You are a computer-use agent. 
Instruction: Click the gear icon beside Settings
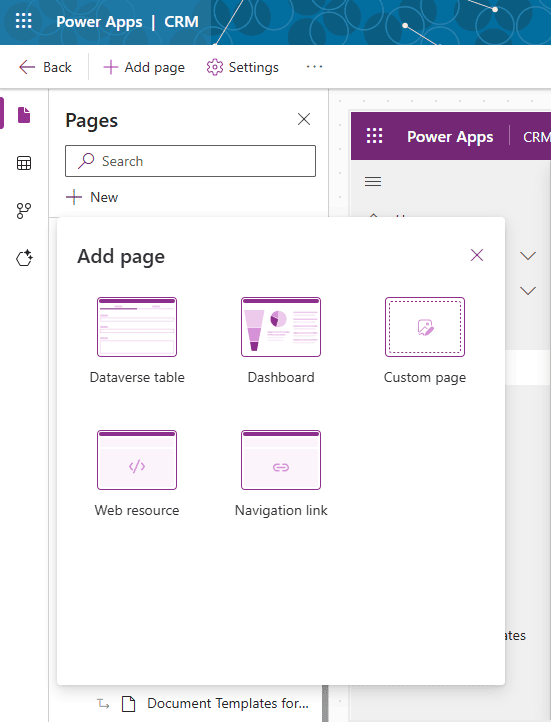[x=215, y=67]
